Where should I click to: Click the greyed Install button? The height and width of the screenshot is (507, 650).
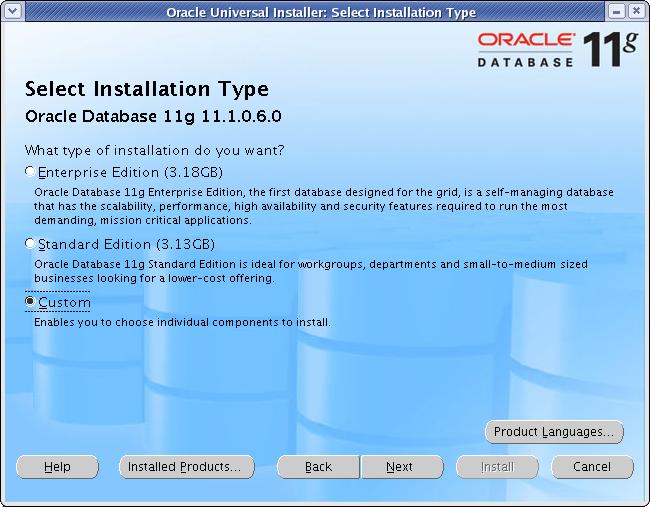coord(497,467)
